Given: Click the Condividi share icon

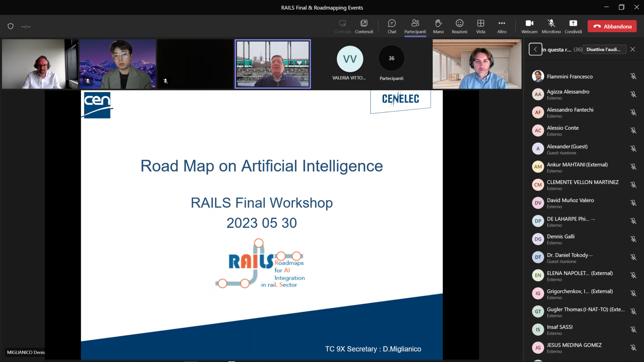Looking at the screenshot, I should click(573, 26).
